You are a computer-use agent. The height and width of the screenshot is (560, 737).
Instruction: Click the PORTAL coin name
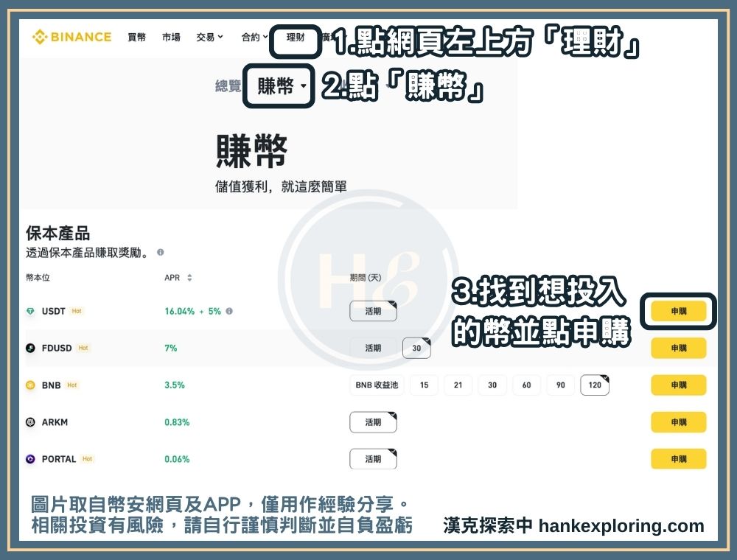tap(59, 459)
